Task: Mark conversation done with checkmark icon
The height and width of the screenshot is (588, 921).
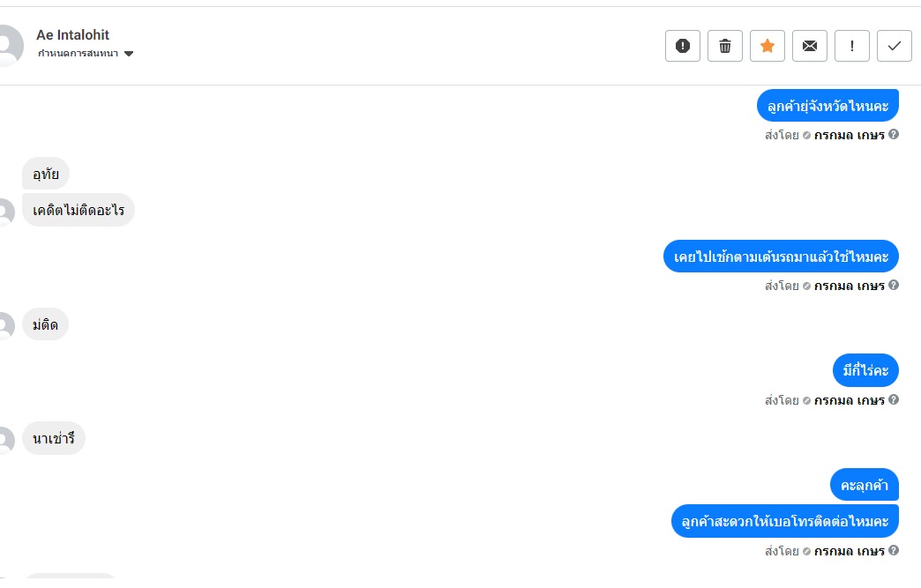Action: (894, 46)
